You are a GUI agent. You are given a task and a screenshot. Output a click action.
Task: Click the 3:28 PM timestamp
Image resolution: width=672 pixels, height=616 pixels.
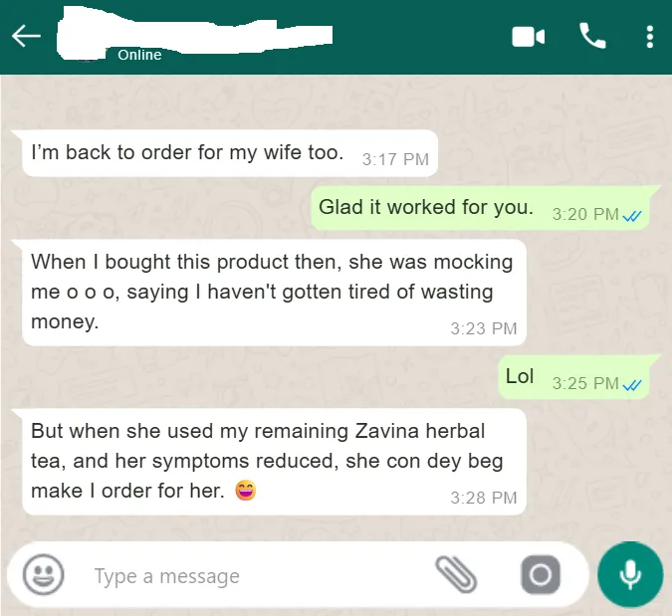[484, 498]
